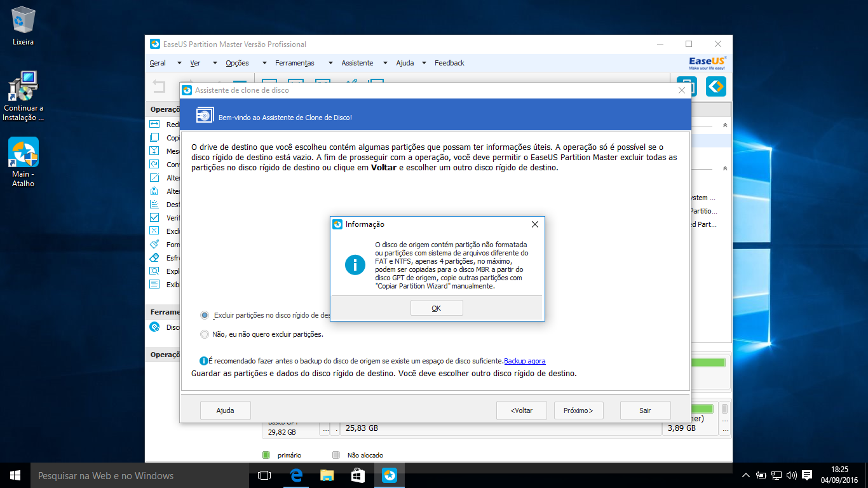Click the change drive letter icon

click(154, 191)
